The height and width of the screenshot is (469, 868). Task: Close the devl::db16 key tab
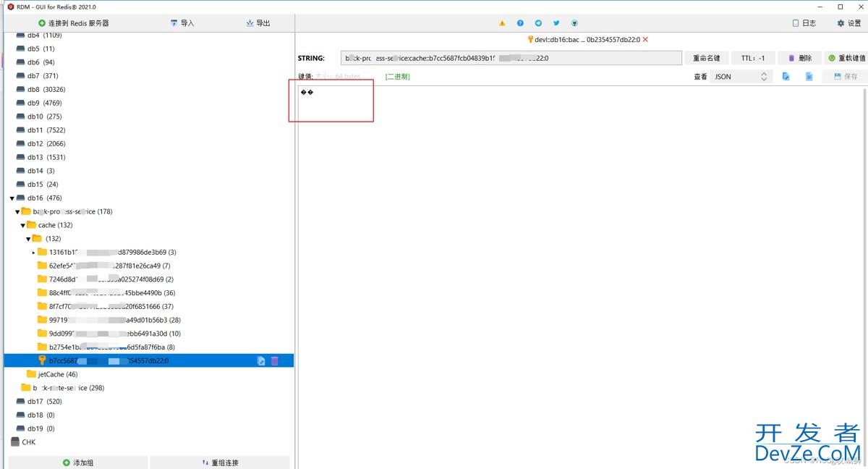645,40
